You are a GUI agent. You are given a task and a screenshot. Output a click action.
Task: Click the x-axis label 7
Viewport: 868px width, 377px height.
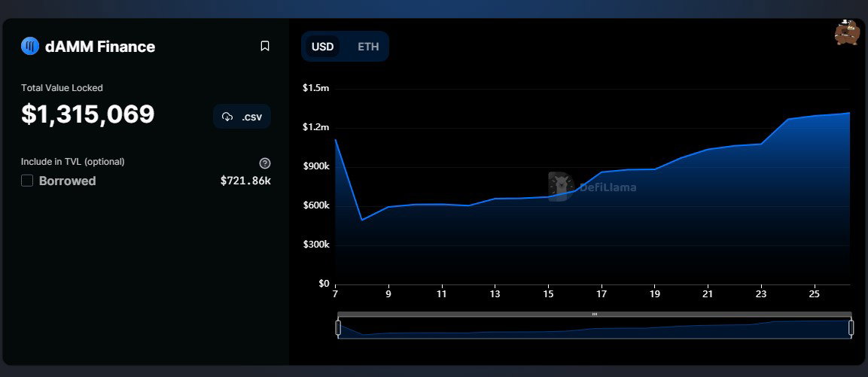[x=335, y=294]
